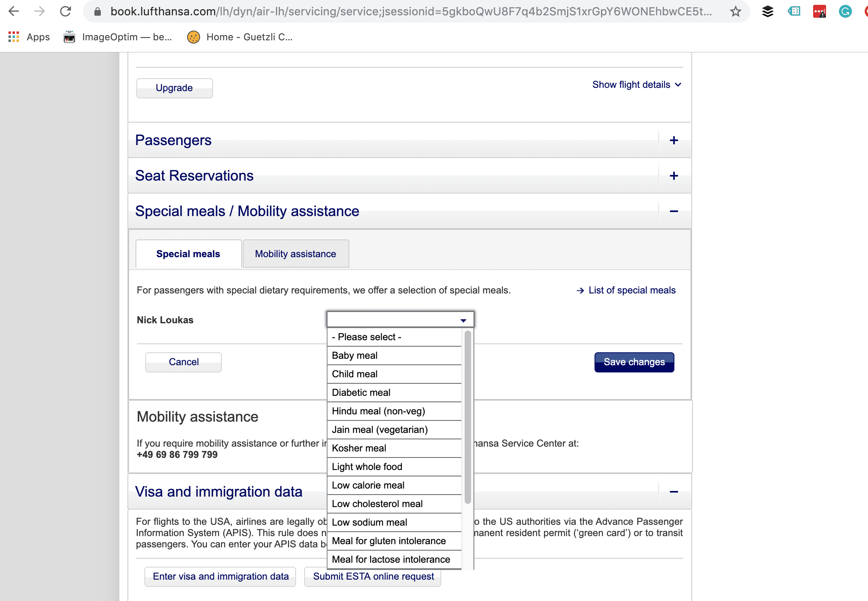Go back using browser back arrow

tap(14, 11)
